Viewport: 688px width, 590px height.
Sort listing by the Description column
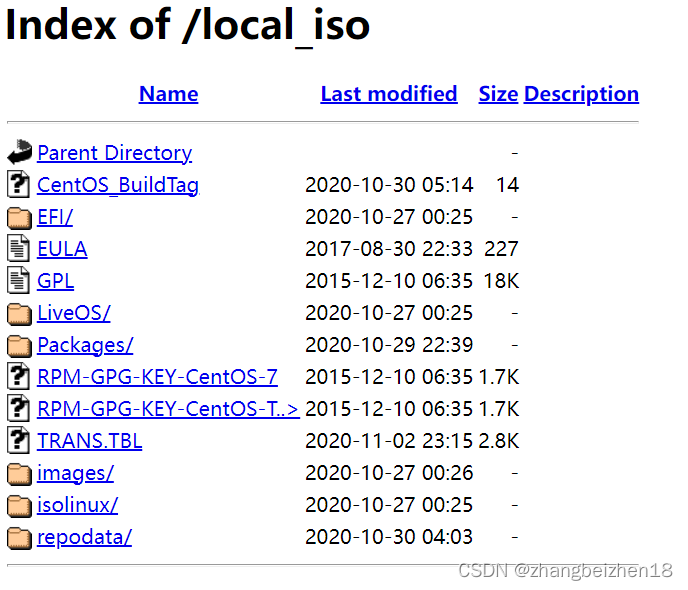pos(581,94)
